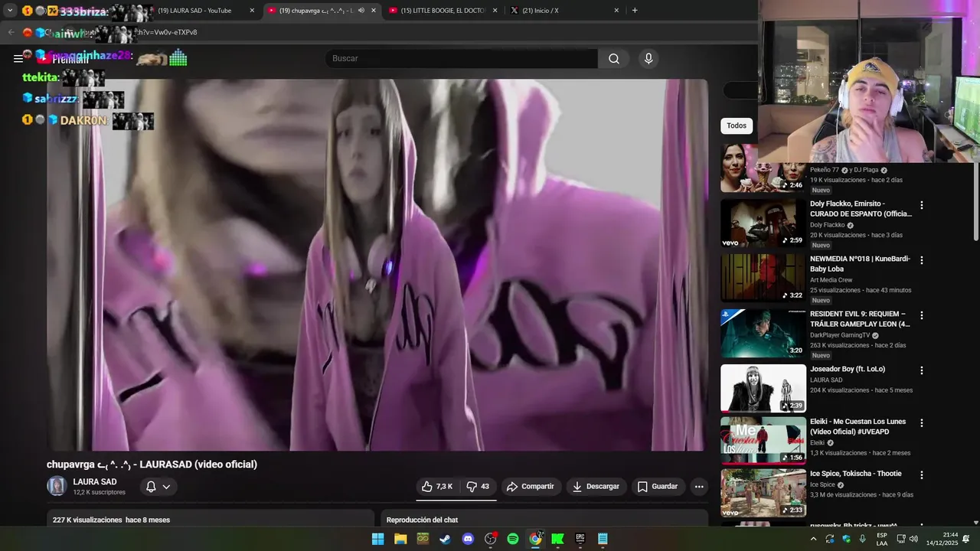Open the LAURA SAD channel name link
The image size is (980, 551).
(x=95, y=482)
